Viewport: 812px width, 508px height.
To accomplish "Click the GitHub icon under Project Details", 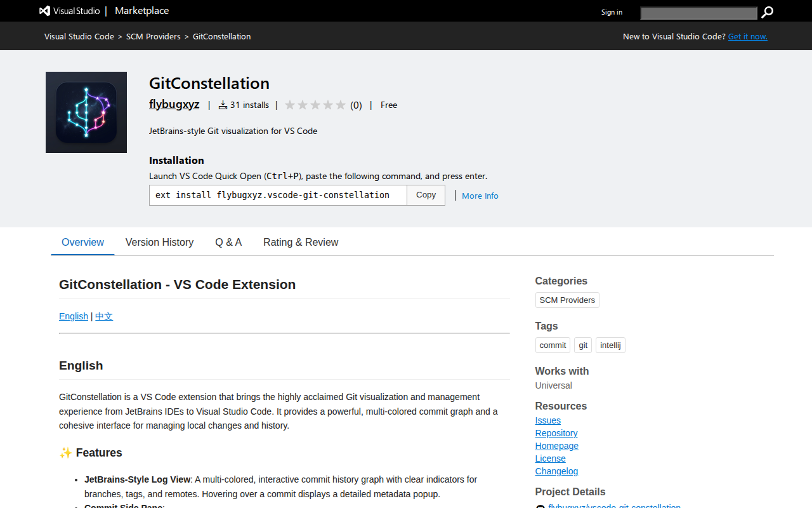I will 540,507.
